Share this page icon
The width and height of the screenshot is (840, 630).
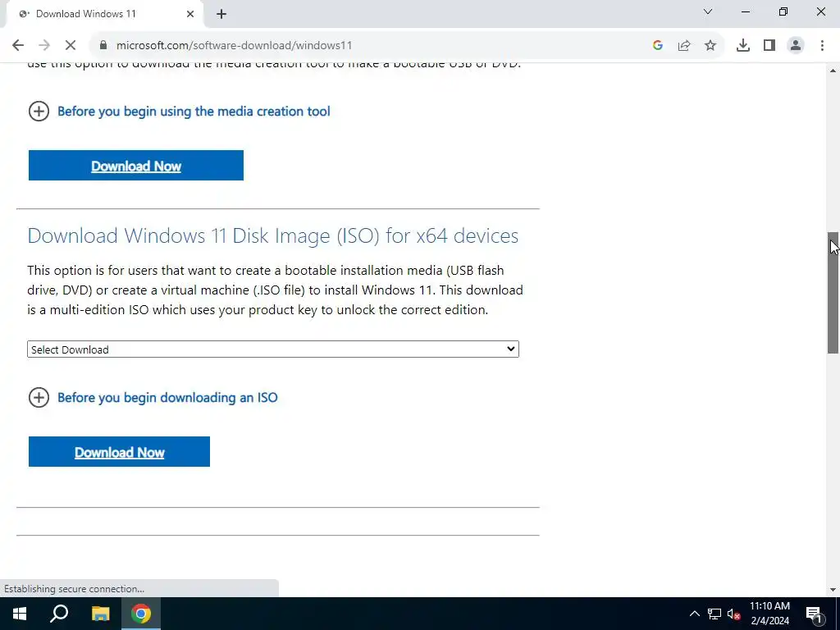click(x=684, y=46)
